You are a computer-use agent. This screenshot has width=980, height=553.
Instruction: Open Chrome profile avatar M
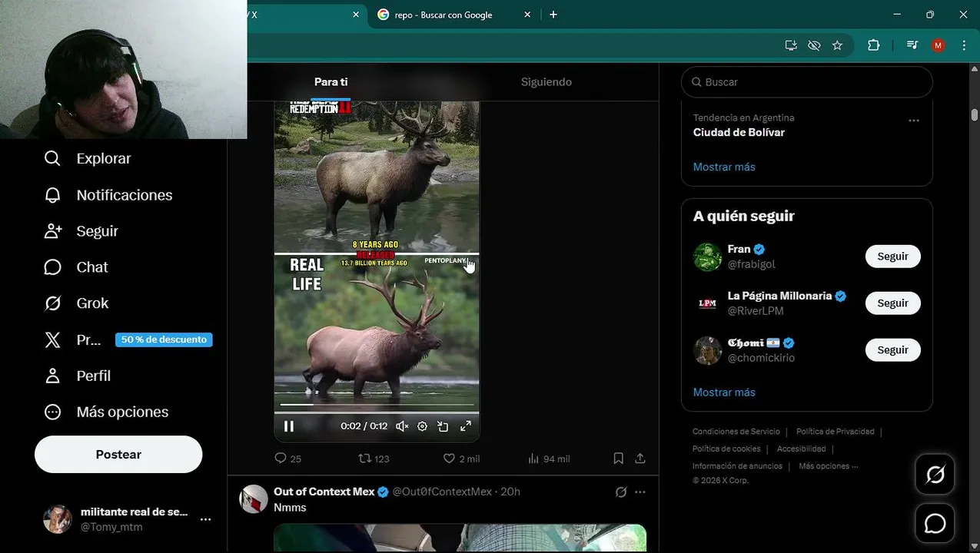point(938,45)
